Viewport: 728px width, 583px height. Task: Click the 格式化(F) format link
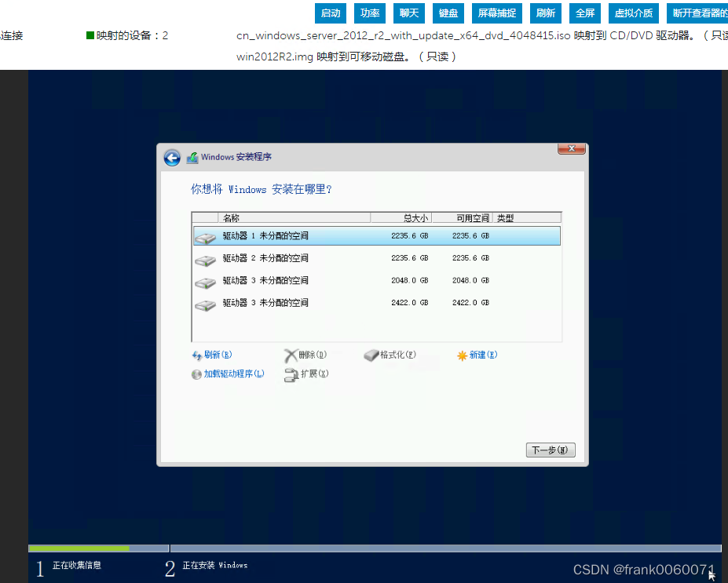coord(398,355)
